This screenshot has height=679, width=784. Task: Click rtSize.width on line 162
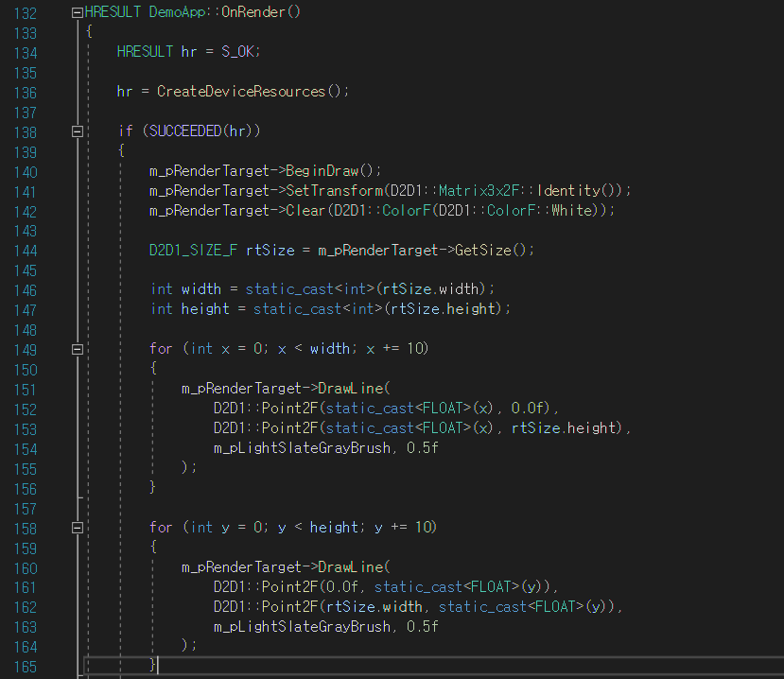click(375, 606)
